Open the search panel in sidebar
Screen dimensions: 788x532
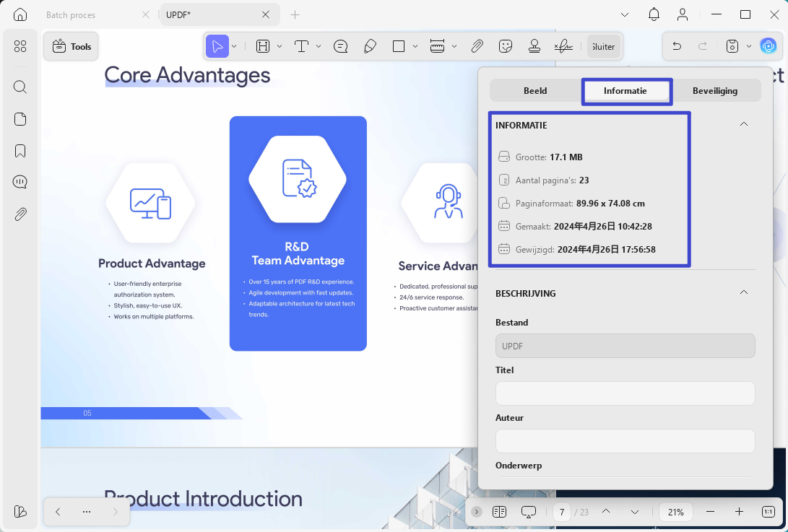[20, 87]
